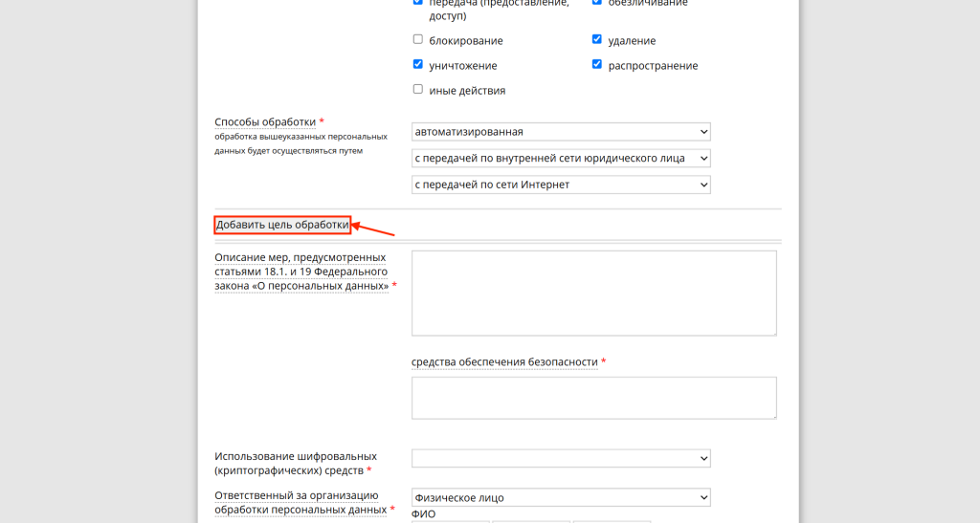Viewport: 980px width, 523px height.
Task: Uncheck the удаление checkbox
Action: (x=597, y=40)
